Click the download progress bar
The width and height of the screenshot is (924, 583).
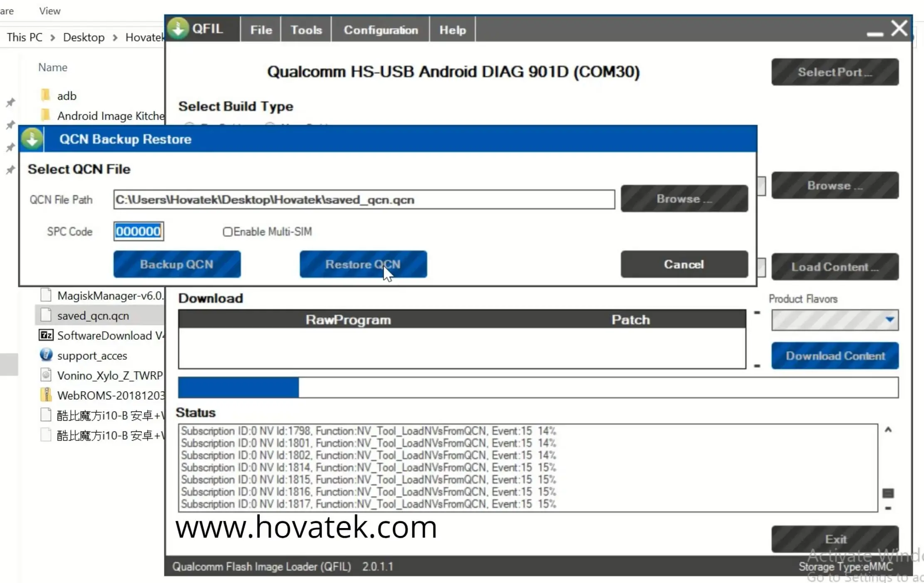click(x=538, y=387)
